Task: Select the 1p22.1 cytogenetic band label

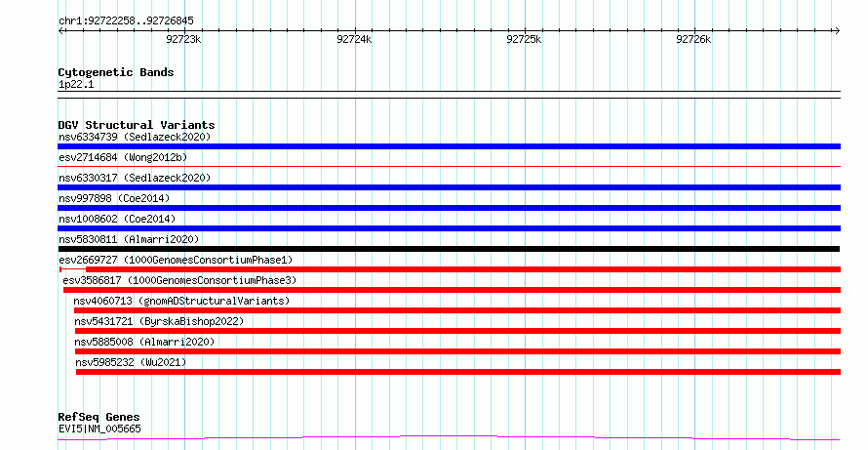Action: 76,85
